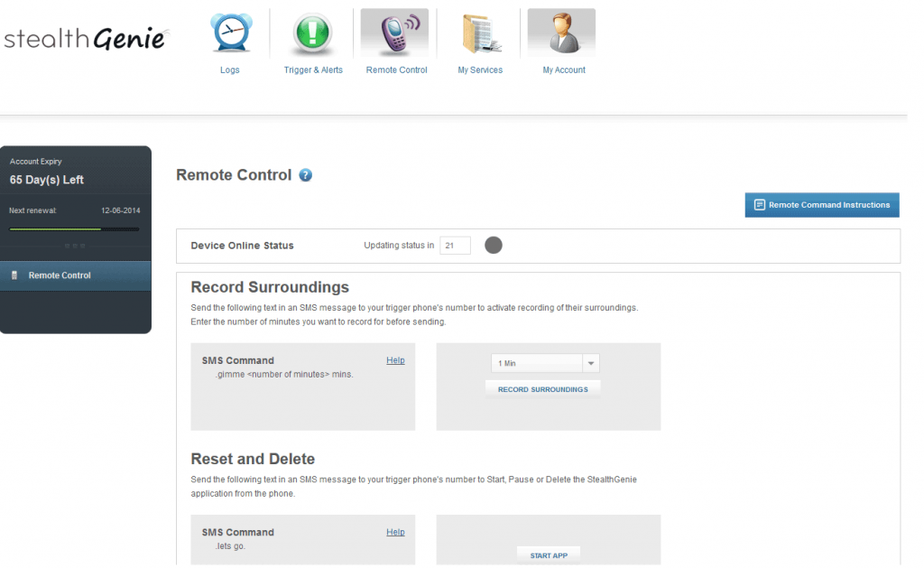Click the START APP button
Screen dimensions: 924x568
click(549, 555)
